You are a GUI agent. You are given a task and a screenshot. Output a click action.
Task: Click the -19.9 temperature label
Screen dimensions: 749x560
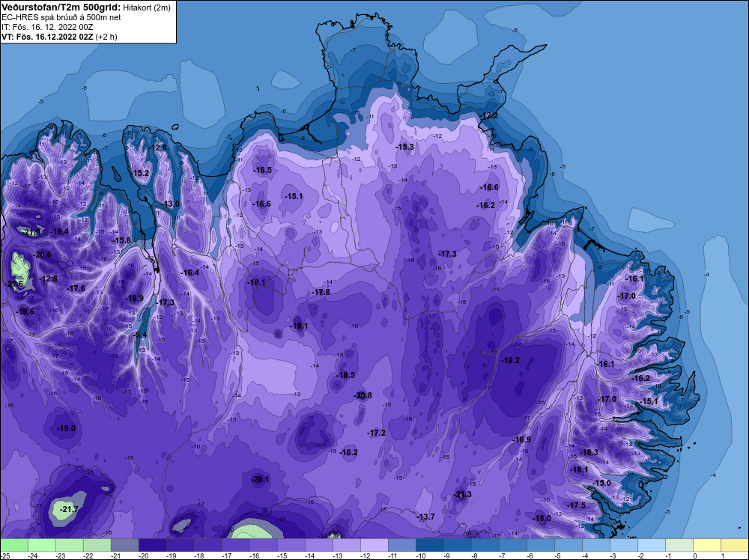[134, 298]
